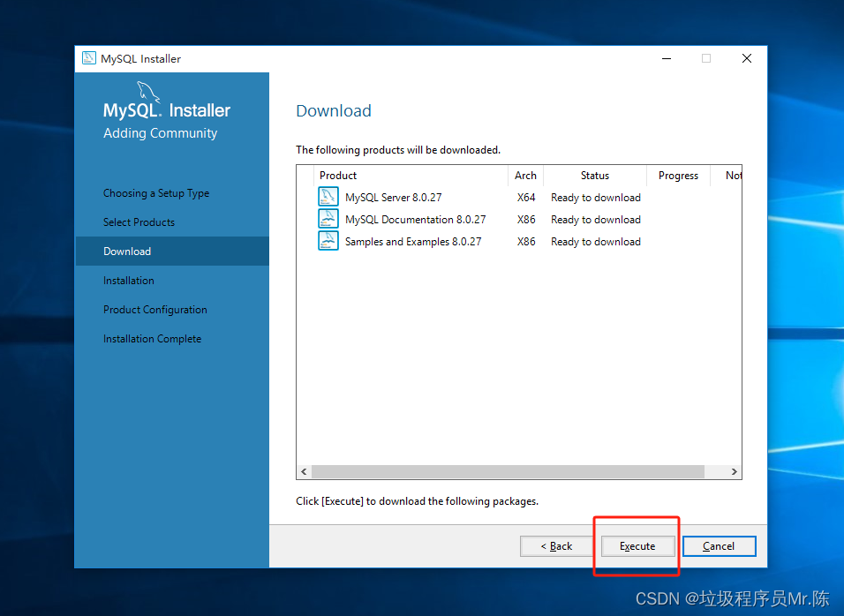Click X86 cell of Samples and Examples row
The height and width of the screenshot is (616, 844).
tap(526, 242)
